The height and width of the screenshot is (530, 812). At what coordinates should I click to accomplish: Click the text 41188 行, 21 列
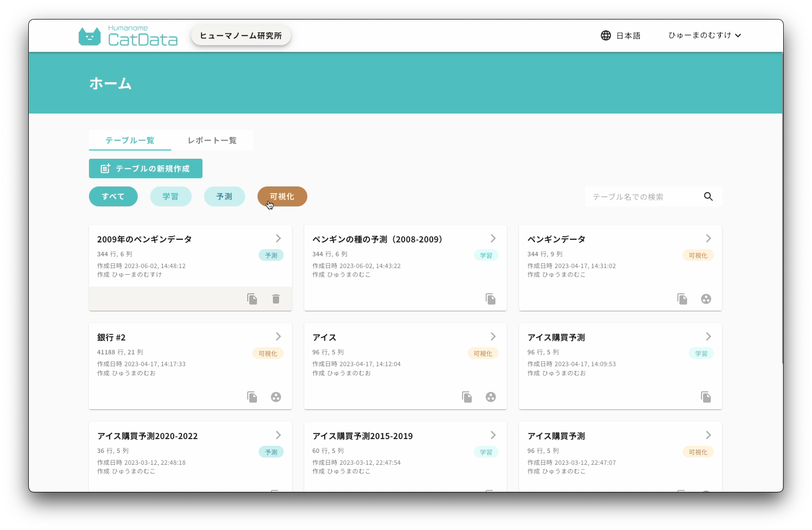120,352
